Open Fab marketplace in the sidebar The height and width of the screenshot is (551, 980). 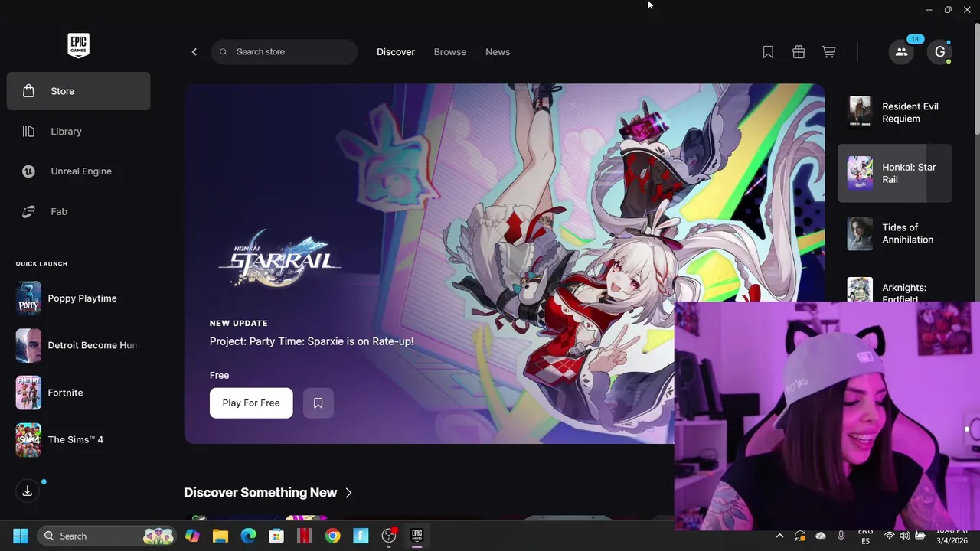[78, 211]
